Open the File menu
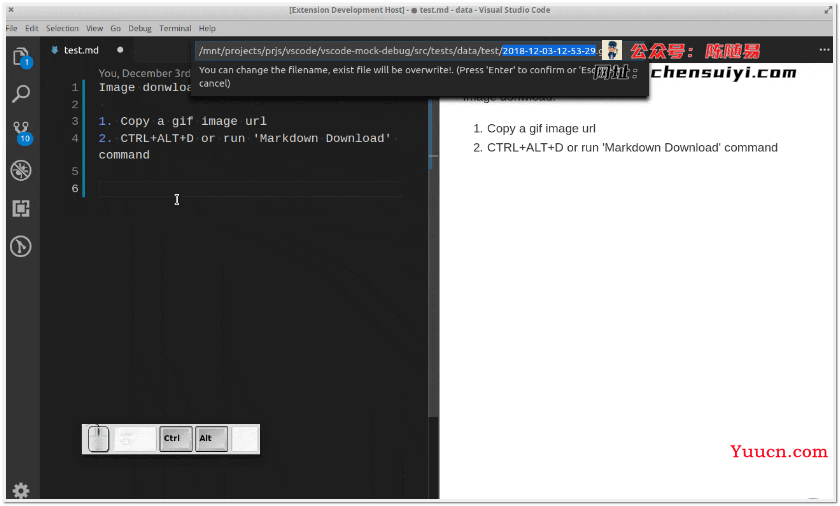 click(12, 28)
